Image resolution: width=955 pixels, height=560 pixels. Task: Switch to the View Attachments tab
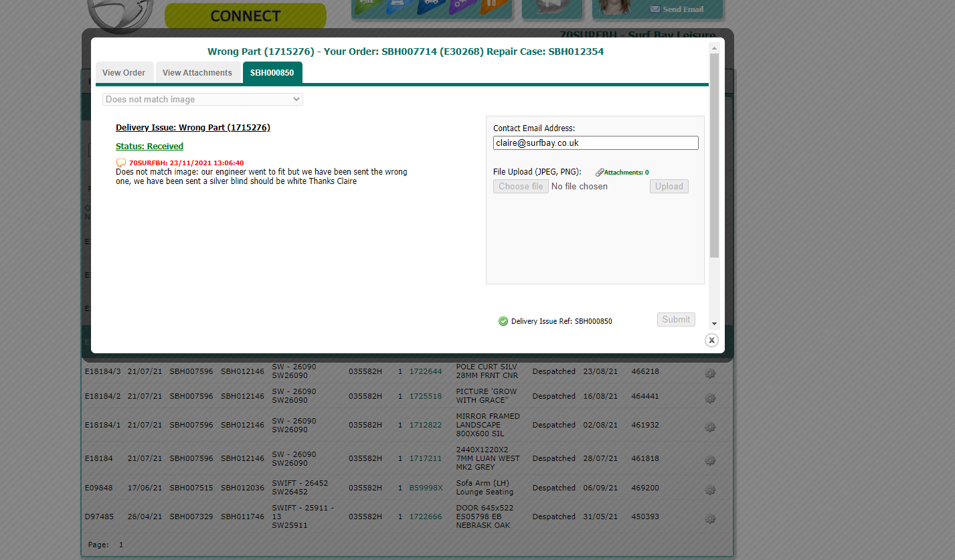pos(197,73)
